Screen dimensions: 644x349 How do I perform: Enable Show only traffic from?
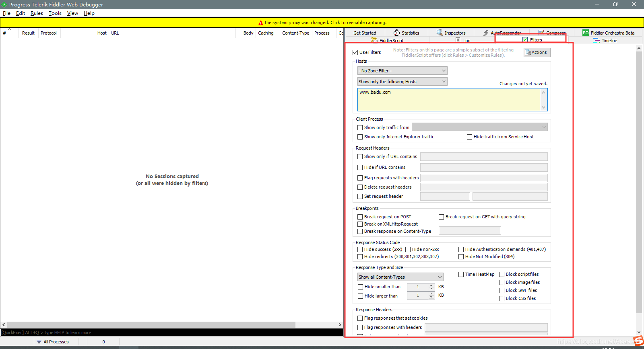[x=360, y=127]
